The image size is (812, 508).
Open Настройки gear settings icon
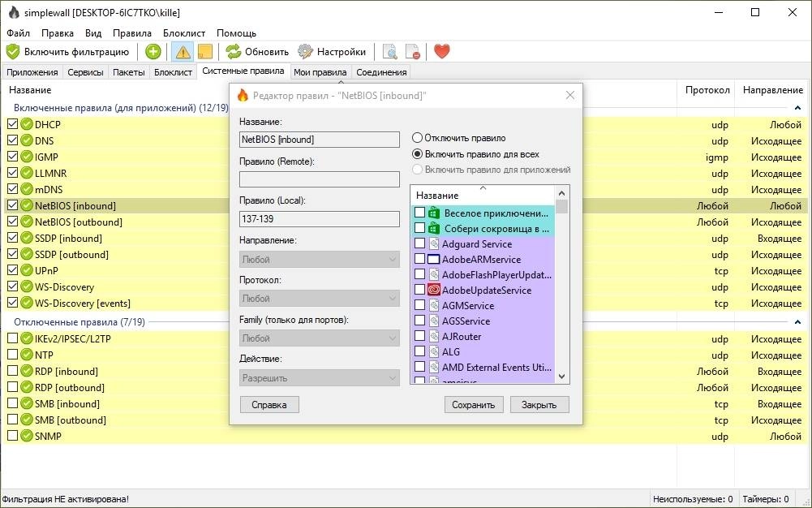pos(305,51)
